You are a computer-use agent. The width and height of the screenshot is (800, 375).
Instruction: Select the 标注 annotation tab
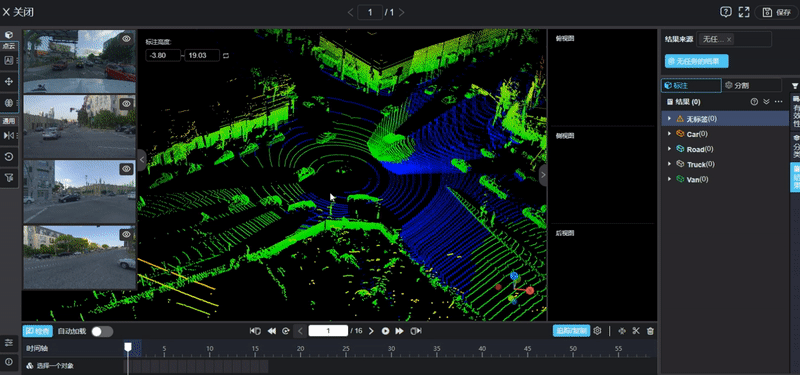pos(691,85)
